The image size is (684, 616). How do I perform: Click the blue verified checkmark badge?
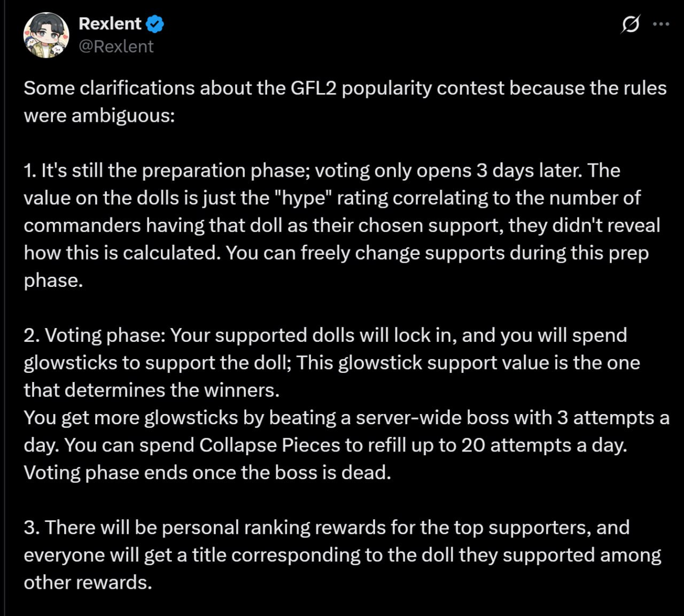pos(155,24)
